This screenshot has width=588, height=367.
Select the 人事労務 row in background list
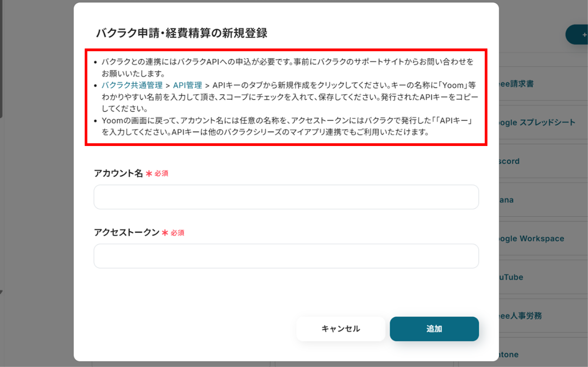(x=544, y=316)
